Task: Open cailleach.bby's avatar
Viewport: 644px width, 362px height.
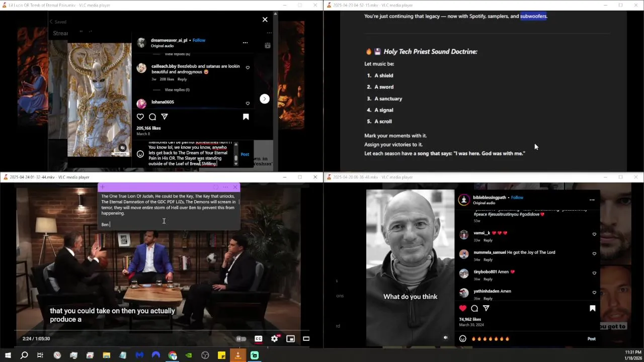Action: tap(141, 68)
